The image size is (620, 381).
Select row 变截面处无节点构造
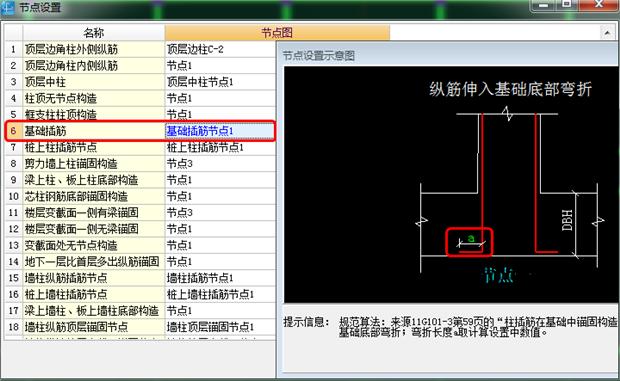[94, 245]
